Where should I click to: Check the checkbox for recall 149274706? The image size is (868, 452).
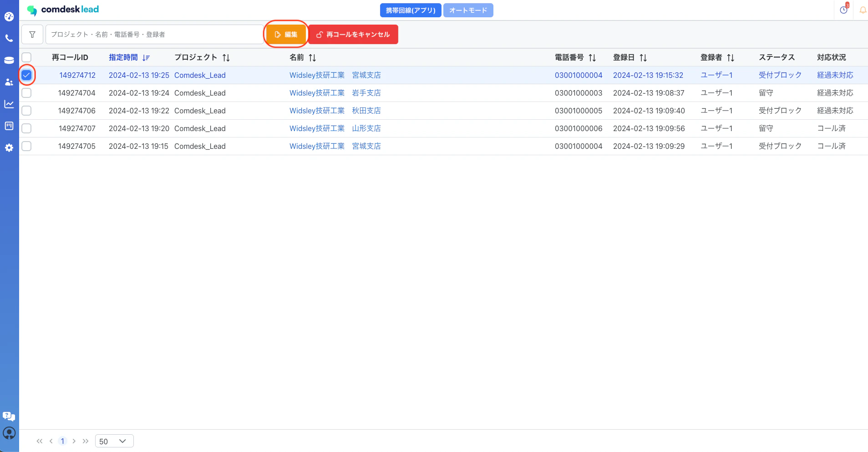pyautogui.click(x=26, y=111)
